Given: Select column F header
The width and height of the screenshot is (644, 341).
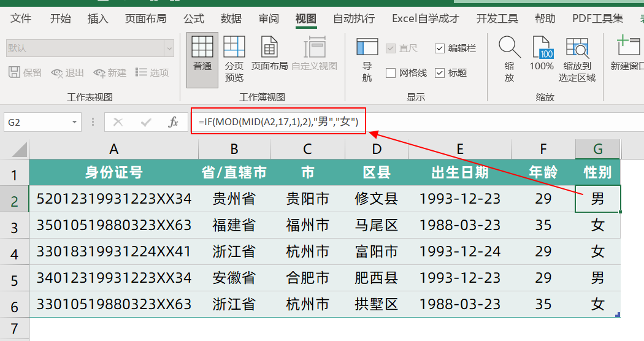Looking at the screenshot, I should click(x=543, y=148).
